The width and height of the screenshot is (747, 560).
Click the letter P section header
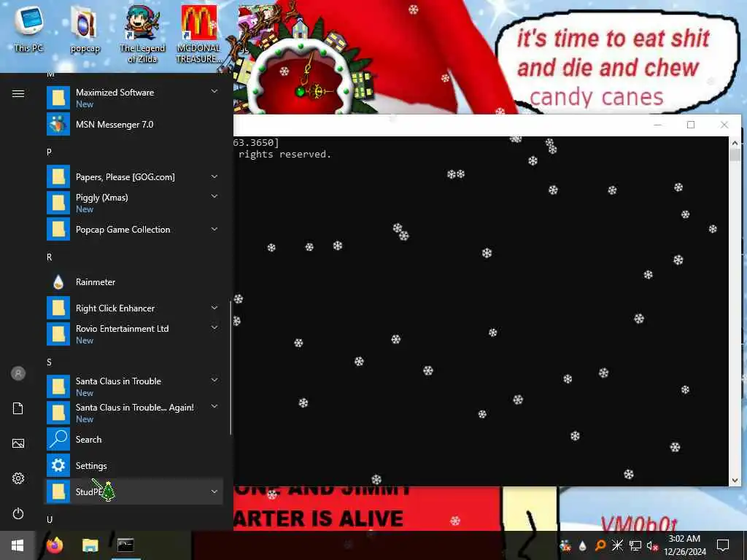tap(49, 152)
